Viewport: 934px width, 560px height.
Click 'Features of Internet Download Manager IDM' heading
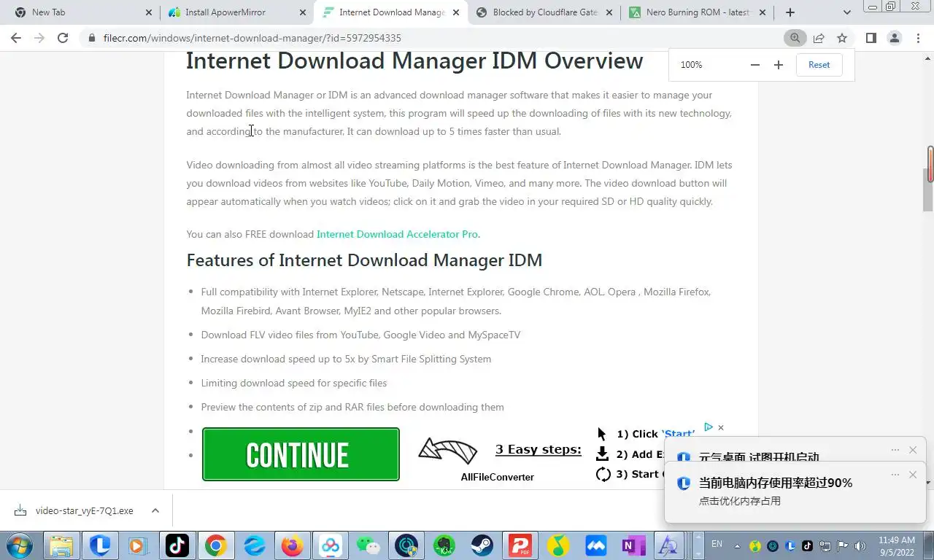364,260
